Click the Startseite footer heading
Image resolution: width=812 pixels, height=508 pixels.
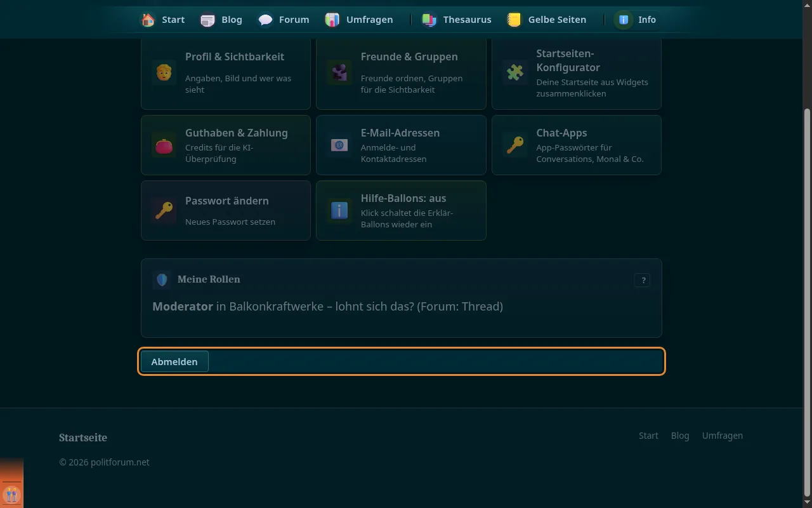point(83,438)
